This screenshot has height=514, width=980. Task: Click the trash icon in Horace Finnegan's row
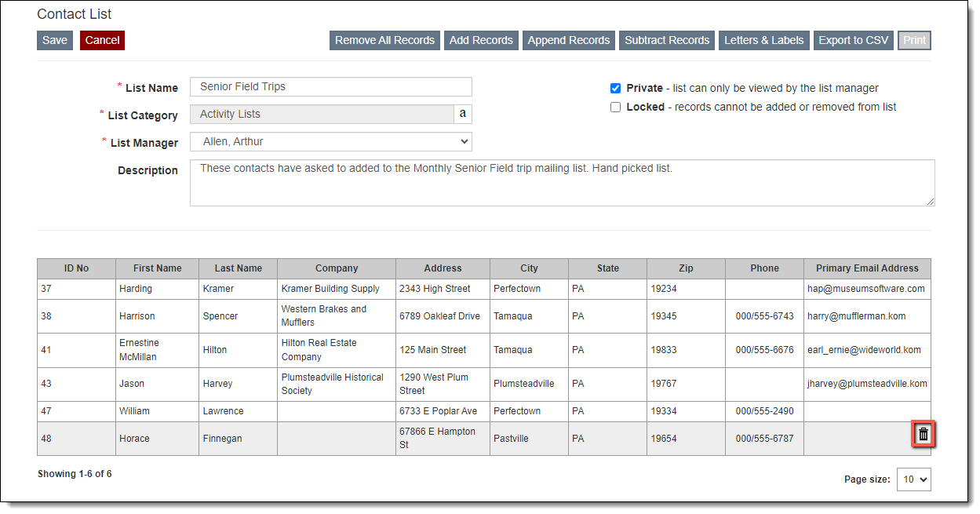click(923, 434)
